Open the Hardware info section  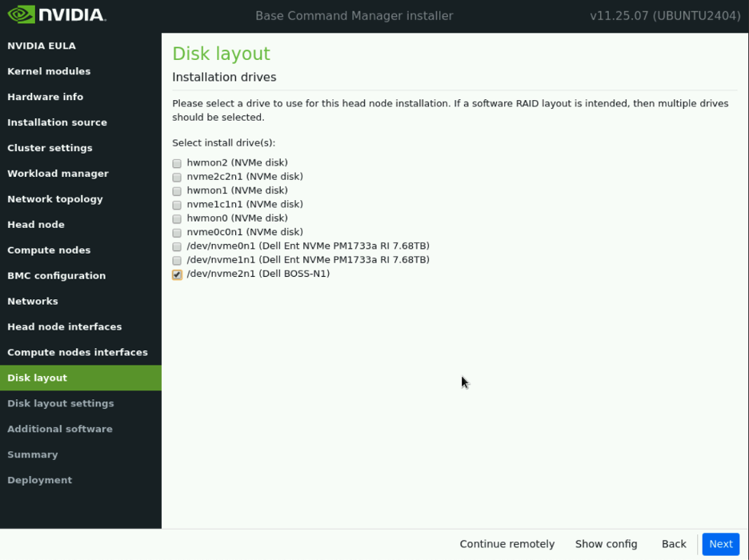tap(45, 97)
